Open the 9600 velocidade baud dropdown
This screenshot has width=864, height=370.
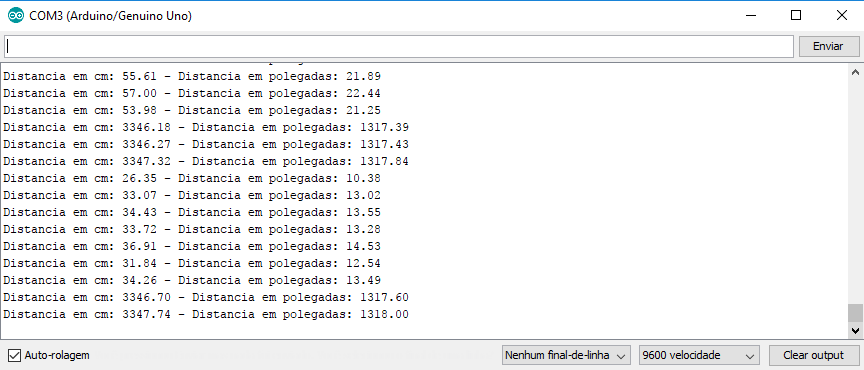point(699,356)
